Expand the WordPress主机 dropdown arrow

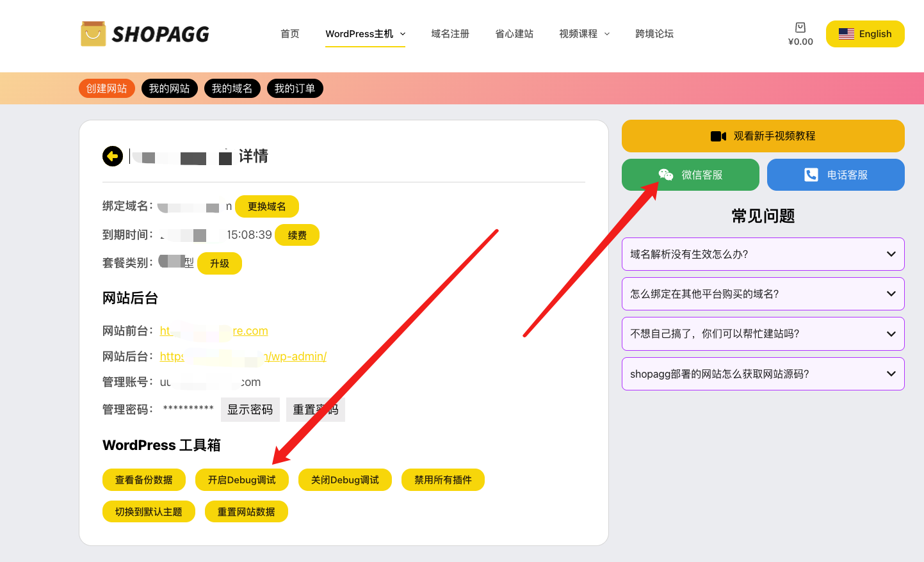403,34
